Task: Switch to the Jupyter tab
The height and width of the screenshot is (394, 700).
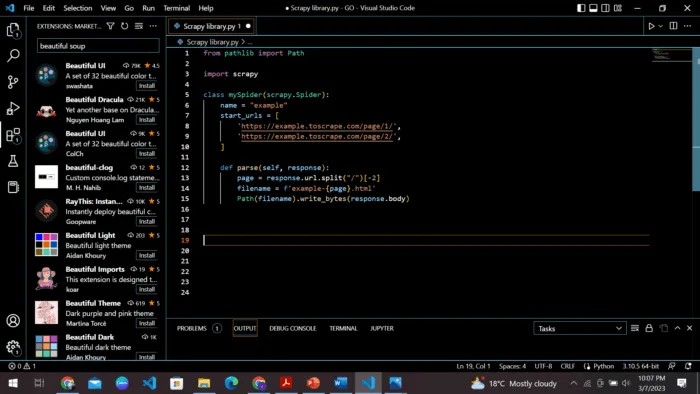Action: (382, 328)
